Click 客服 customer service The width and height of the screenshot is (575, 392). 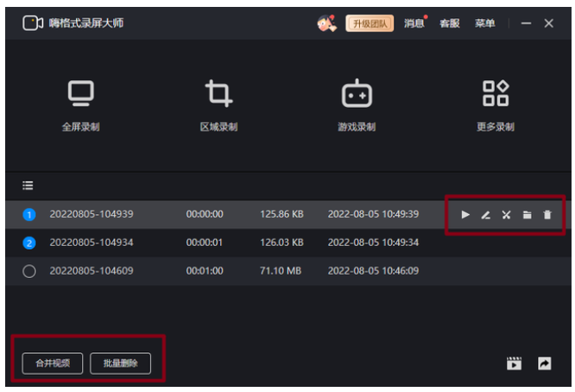tap(449, 23)
